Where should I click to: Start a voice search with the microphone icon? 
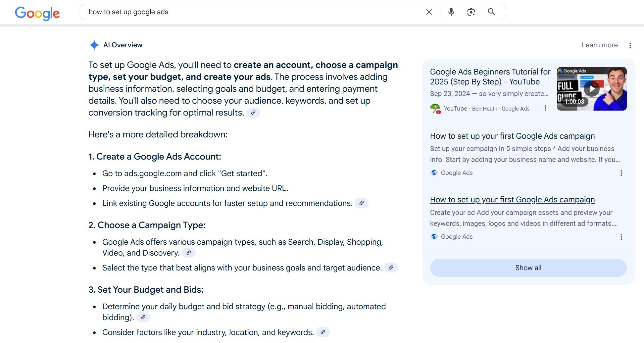point(451,12)
